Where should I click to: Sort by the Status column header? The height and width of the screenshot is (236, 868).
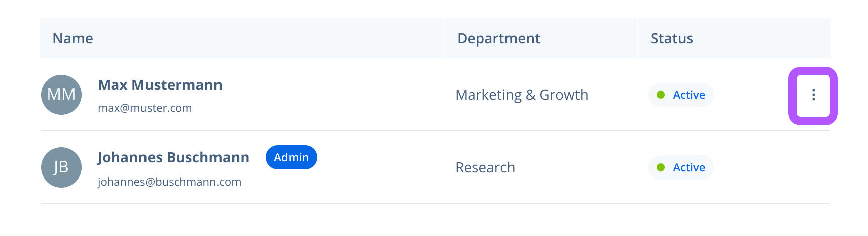click(x=672, y=39)
